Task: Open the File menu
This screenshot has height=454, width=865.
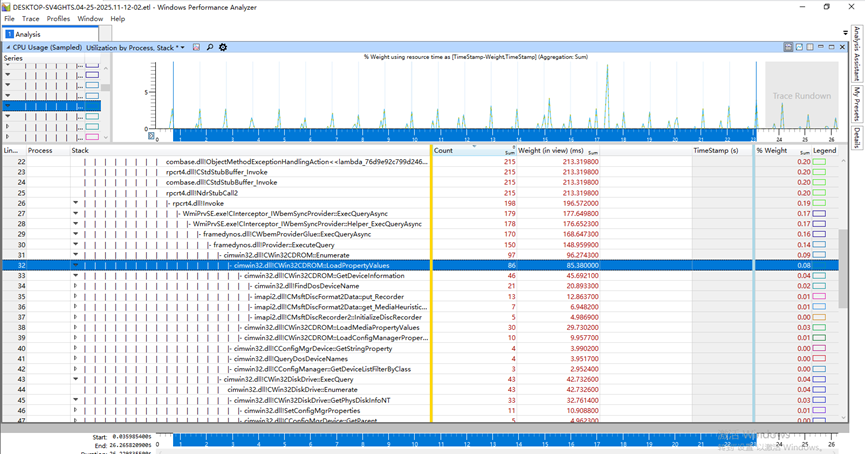Action: (9, 19)
